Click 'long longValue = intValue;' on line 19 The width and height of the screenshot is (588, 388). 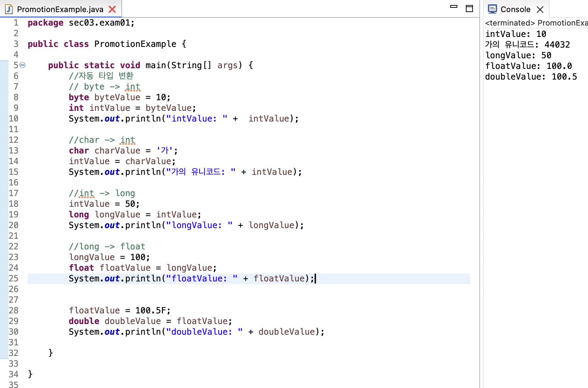point(135,215)
